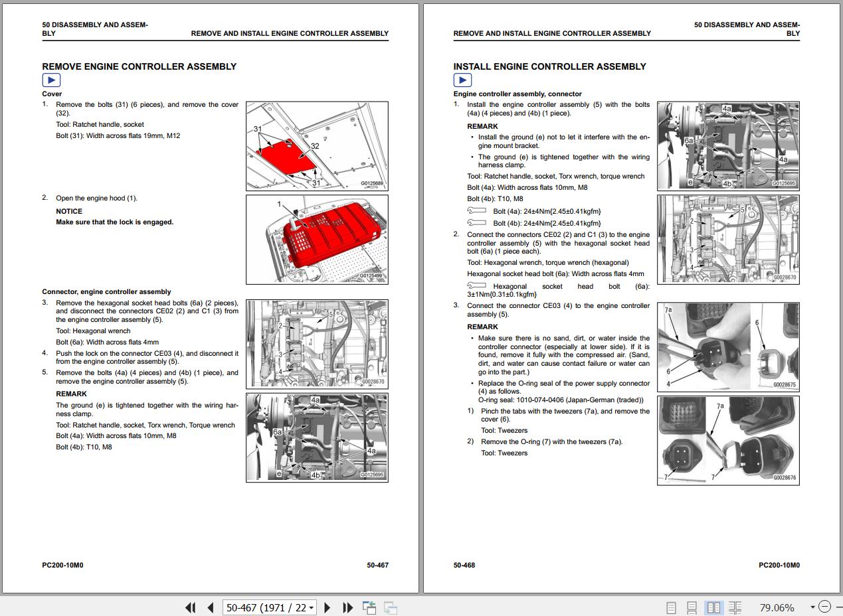Screen dimensions: 843x616
Task: Select the two-page facing view
Action: (x=713, y=607)
